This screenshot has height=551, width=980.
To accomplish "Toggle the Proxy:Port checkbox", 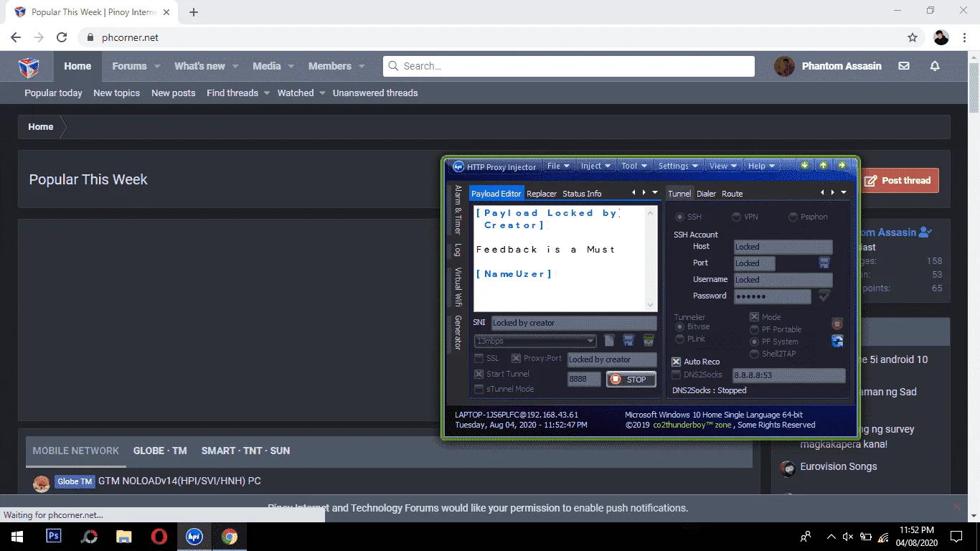I will tap(516, 358).
